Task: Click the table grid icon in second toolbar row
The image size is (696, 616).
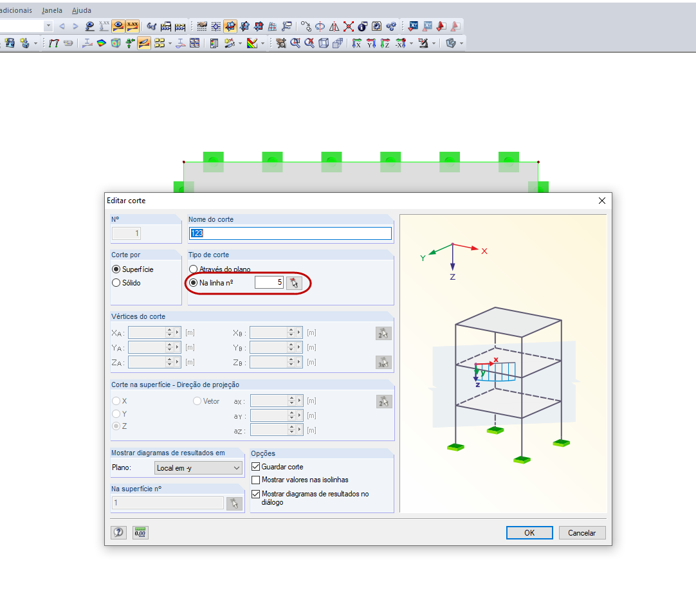Action: pyautogui.click(x=194, y=43)
